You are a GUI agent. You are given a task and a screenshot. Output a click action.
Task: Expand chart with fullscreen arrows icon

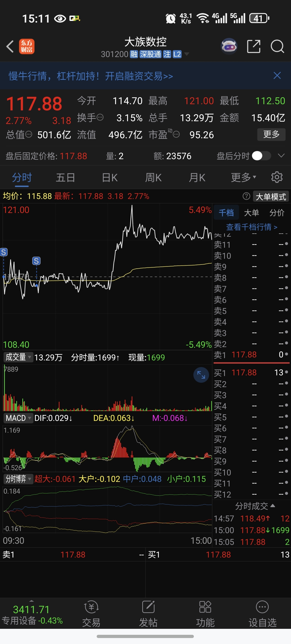click(x=201, y=375)
